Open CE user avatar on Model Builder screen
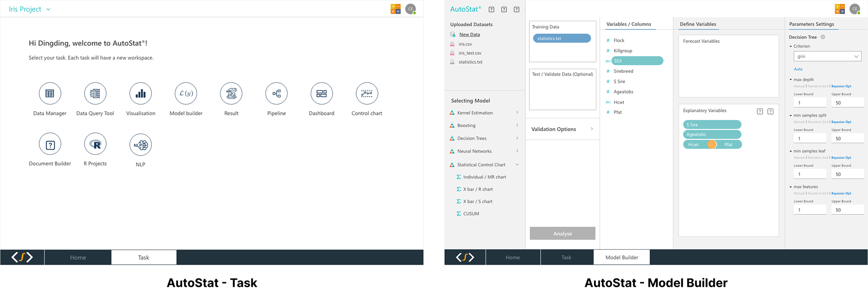The height and width of the screenshot is (290, 868). pos(855,9)
